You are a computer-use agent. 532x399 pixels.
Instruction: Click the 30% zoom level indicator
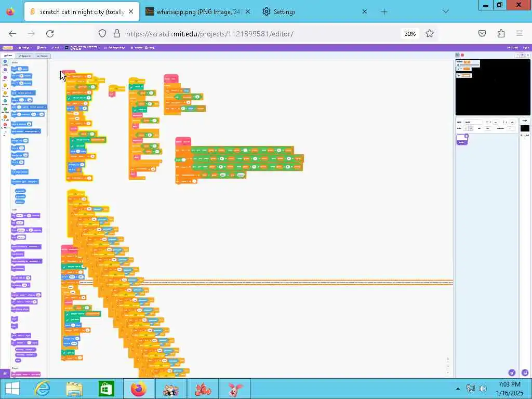(x=410, y=34)
